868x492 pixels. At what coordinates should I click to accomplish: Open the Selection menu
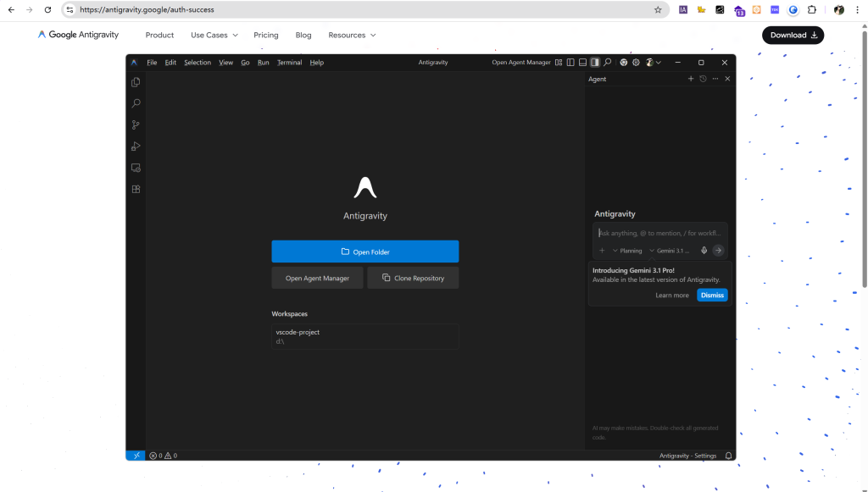tap(198, 63)
